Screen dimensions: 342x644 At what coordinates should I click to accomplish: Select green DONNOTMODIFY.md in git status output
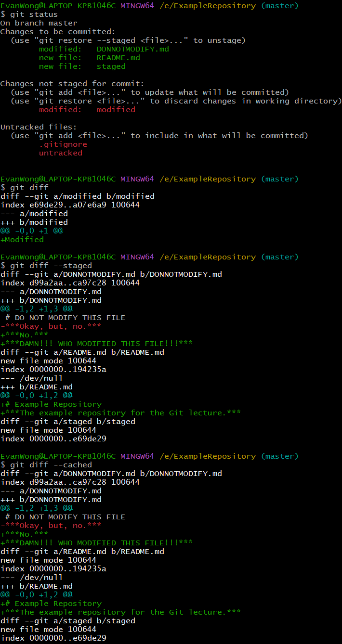point(132,49)
